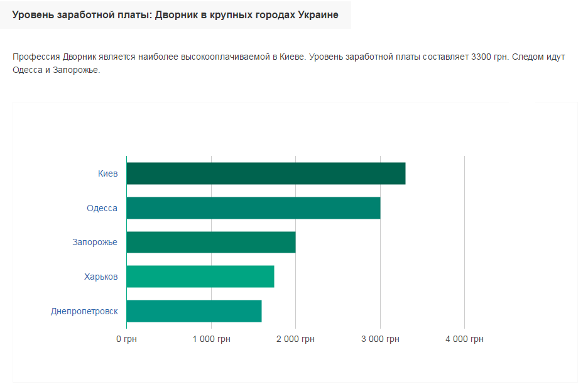The height and width of the screenshot is (384, 588).
Task: Click the "4 000 грн" axis label
Action: click(x=464, y=339)
